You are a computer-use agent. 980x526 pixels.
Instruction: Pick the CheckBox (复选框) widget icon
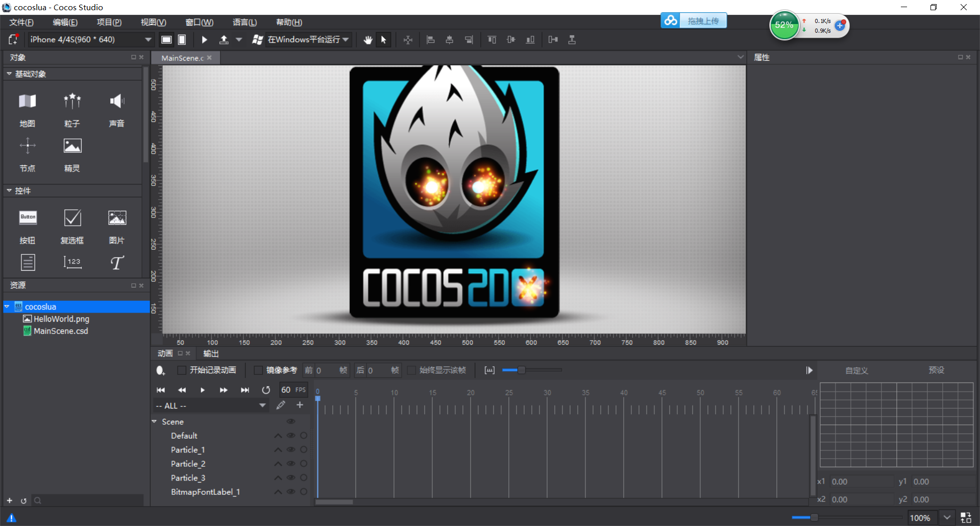point(72,218)
